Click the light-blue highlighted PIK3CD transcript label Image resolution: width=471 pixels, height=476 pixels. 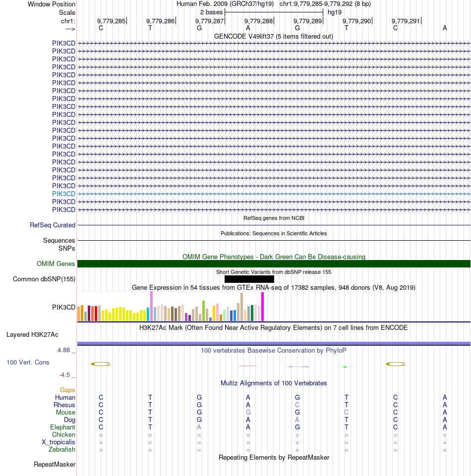tap(63, 194)
